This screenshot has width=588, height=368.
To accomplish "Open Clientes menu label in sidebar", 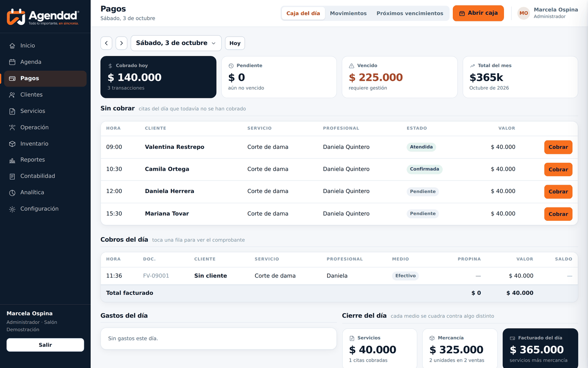I will coord(31,95).
